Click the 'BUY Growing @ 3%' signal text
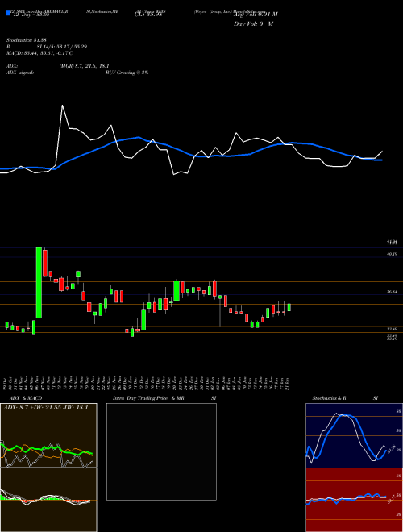 [x=127, y=73]
